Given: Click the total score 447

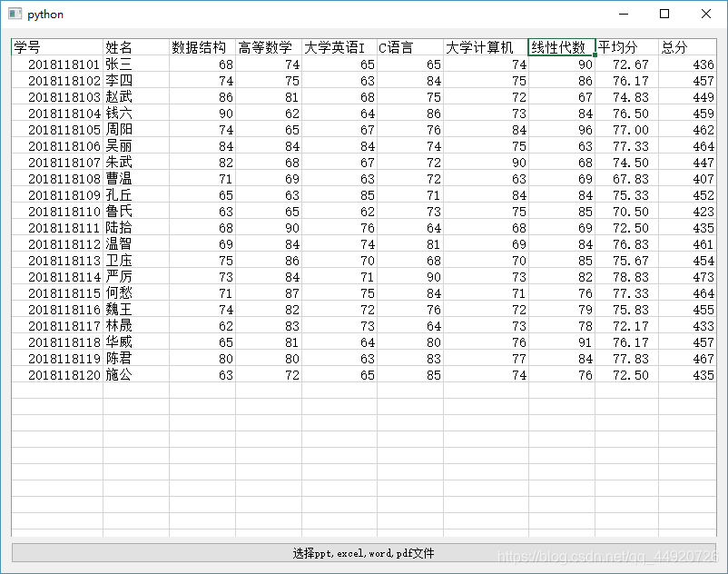Looking at the screenshot, I should click(x=688, y=162).
